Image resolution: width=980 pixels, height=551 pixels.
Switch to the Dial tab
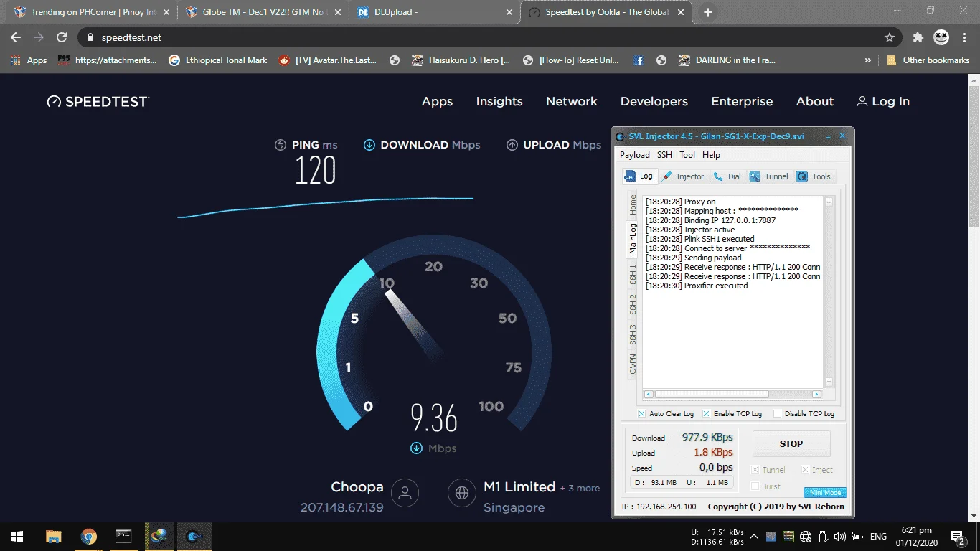point(727,176)
